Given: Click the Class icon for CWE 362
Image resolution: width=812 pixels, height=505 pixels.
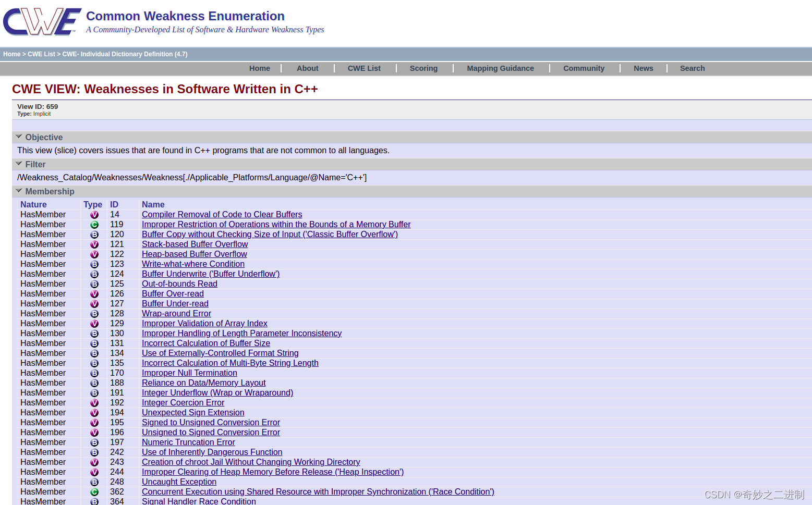Looking at the screenshot, I should tap(94, 492).
